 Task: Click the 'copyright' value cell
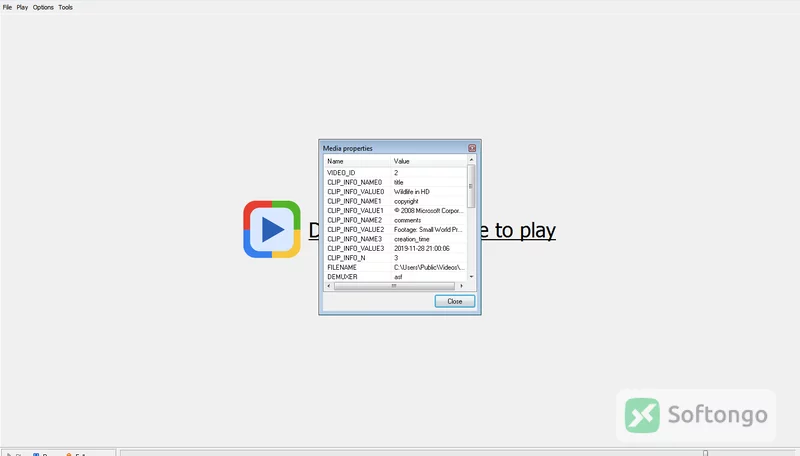406,201
